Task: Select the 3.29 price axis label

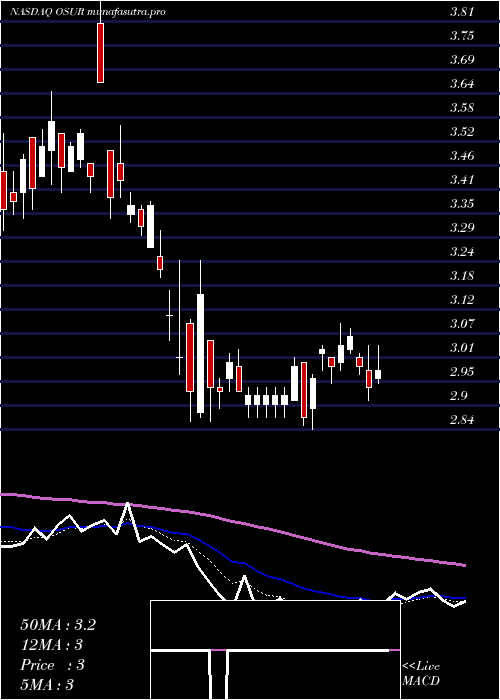Action: pyautogui.click(x=462, y=228)
